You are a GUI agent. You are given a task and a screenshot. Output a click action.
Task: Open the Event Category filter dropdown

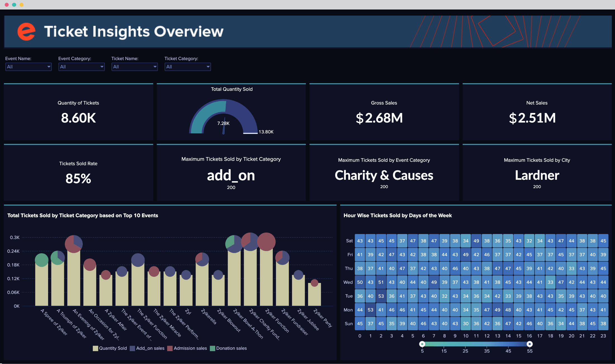[82, 67]
